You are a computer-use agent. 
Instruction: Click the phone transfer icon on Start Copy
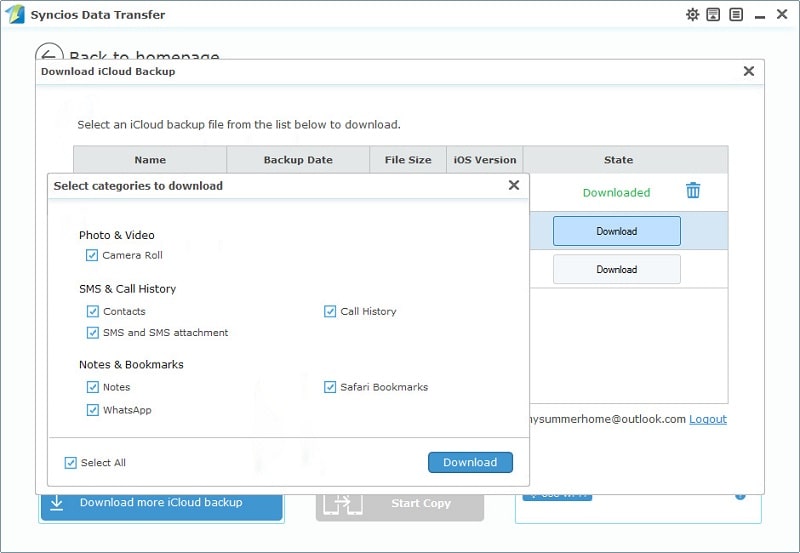tap(343, 504)
